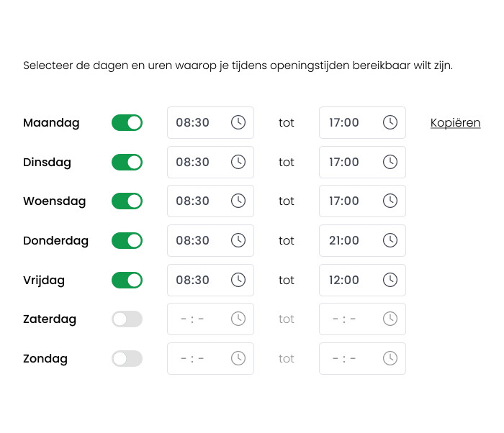Click the Zondag empty start time field
This screenshot has width=504, height=433.
tap(194, 358)
